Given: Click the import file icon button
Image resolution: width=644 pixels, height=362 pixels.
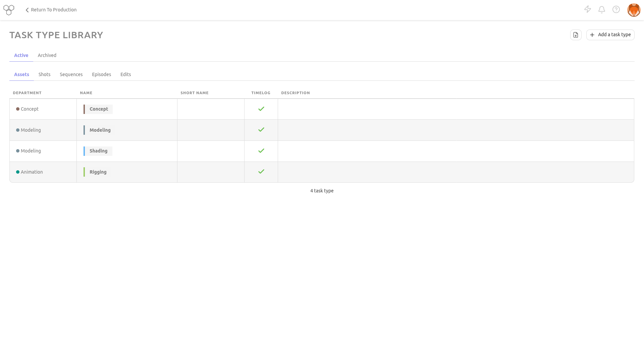Looking at the screenshot, I should 576,35.
